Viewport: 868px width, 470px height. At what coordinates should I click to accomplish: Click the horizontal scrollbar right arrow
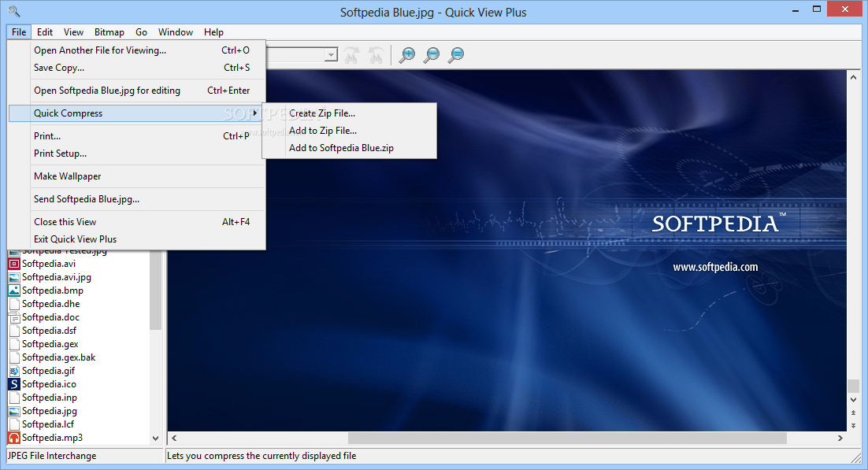(x=840, y=438)
